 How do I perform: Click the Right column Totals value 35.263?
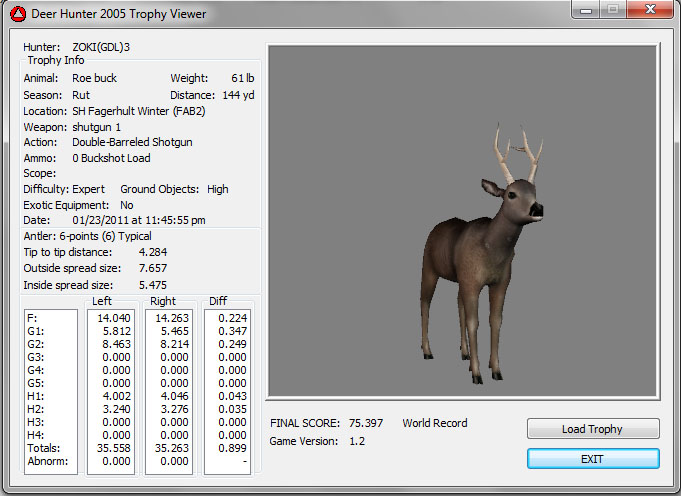point(172,450)
